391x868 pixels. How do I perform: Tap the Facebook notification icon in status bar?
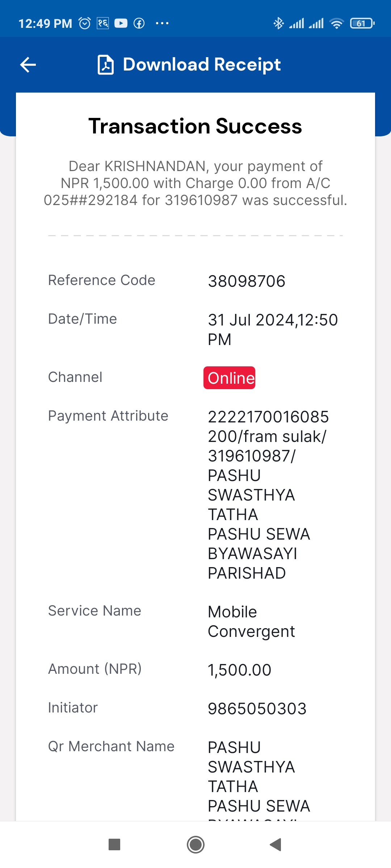click(139, 24)
